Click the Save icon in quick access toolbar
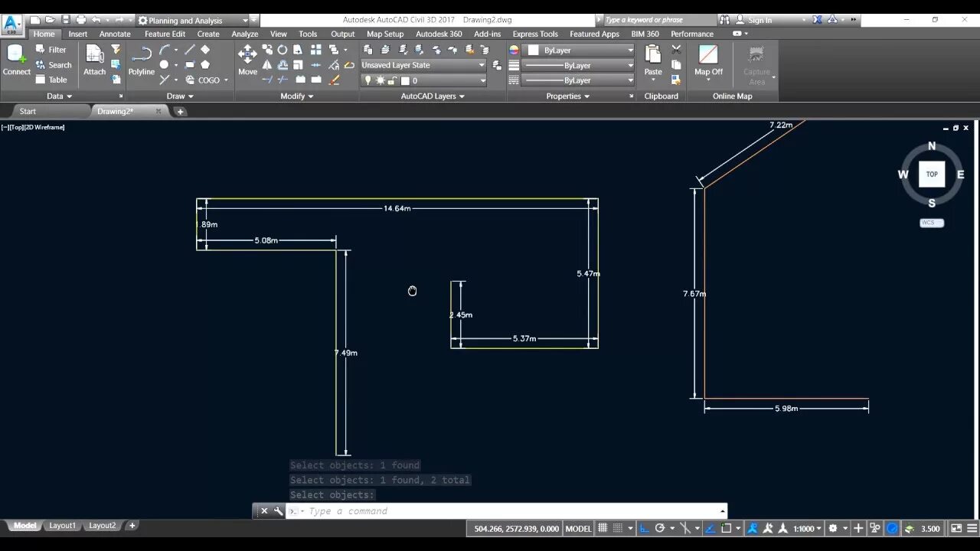This screenshot has width=980, height=551. coord(66,20)
